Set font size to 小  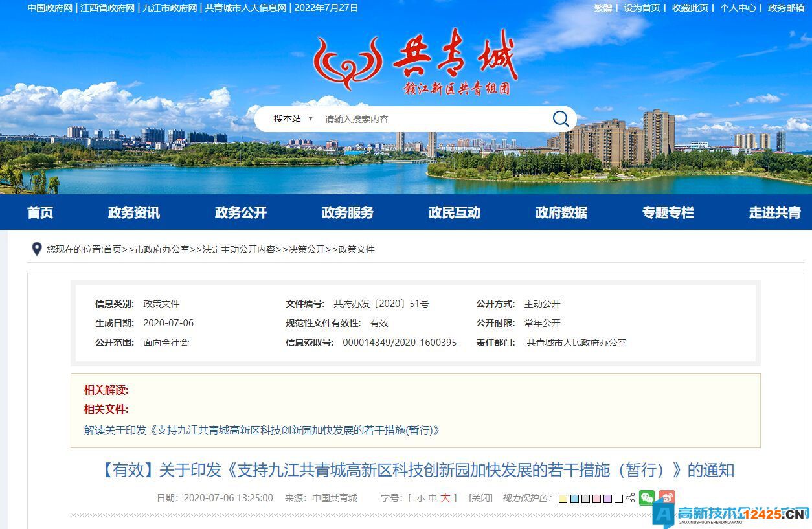point(421,499)
